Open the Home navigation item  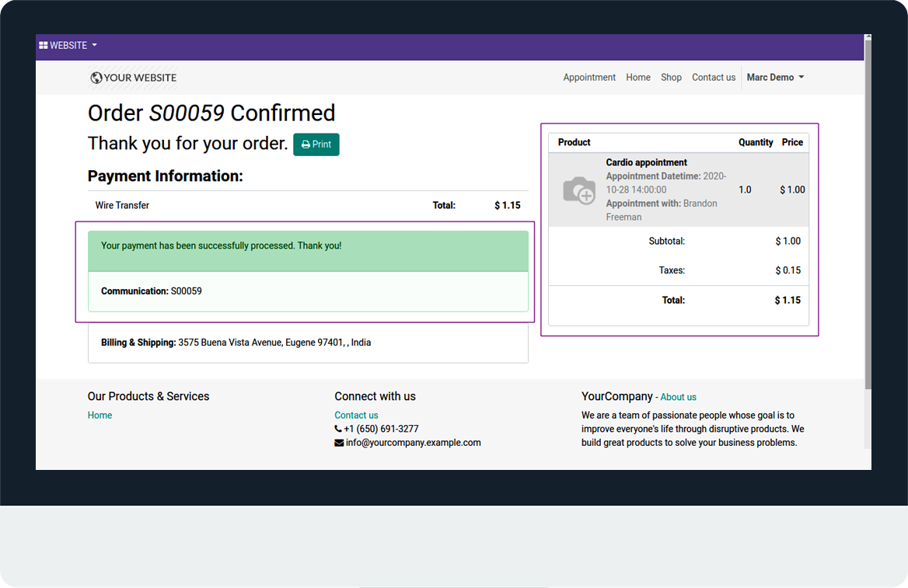pyautogui.click(x=638, y=77)
